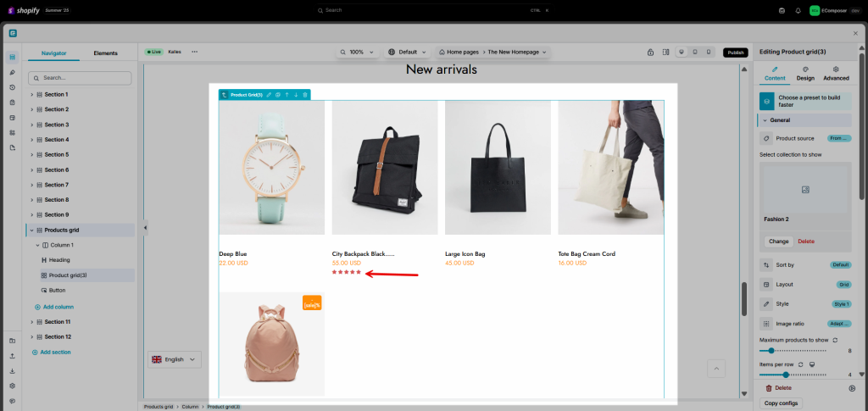Click the Shopify logo

tap(23, 10)
